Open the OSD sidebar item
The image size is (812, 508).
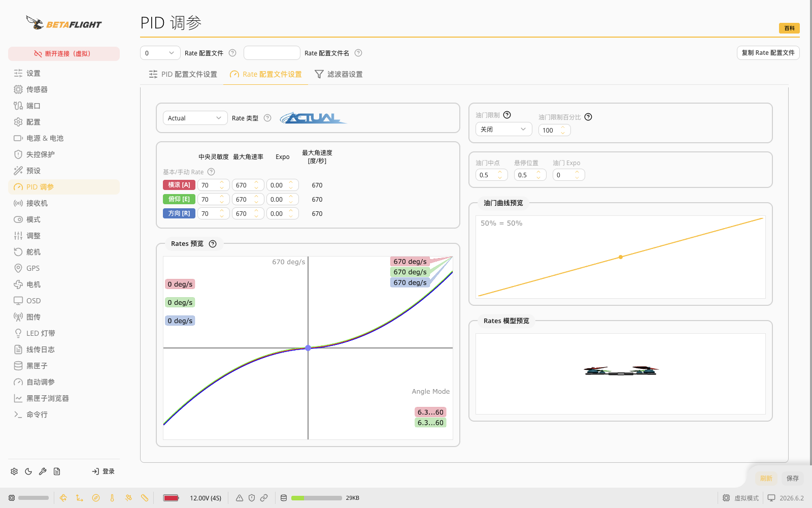click(64, 301)
